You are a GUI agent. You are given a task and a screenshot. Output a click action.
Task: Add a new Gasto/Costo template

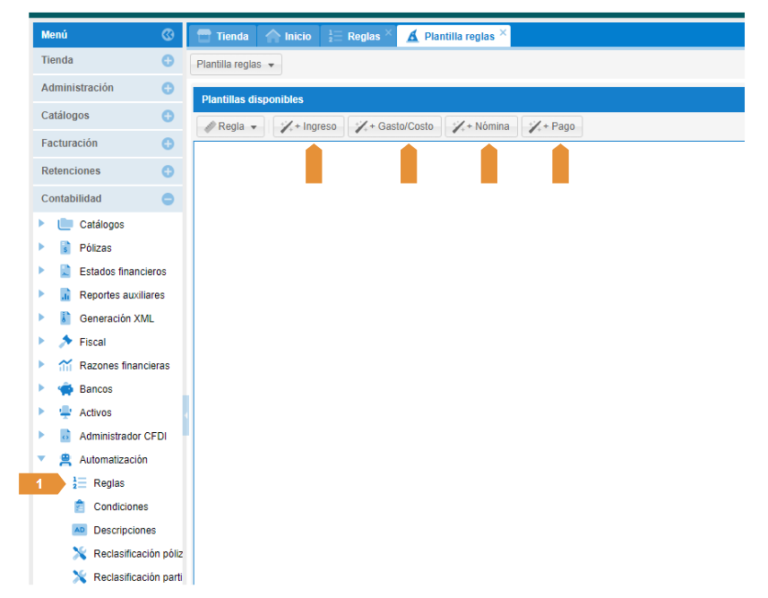tap(394, 127)
